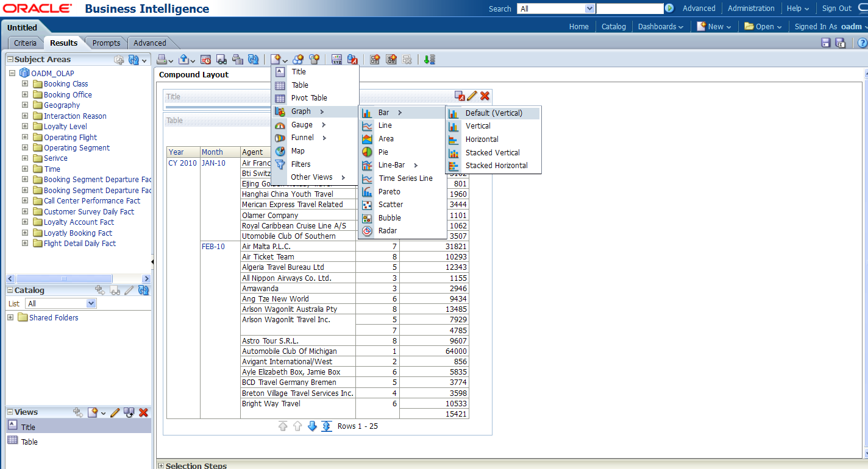Open the Catalog List dropdown
Image resolution: width=868 pixels, height=469 pixels.
coord(91,303)
